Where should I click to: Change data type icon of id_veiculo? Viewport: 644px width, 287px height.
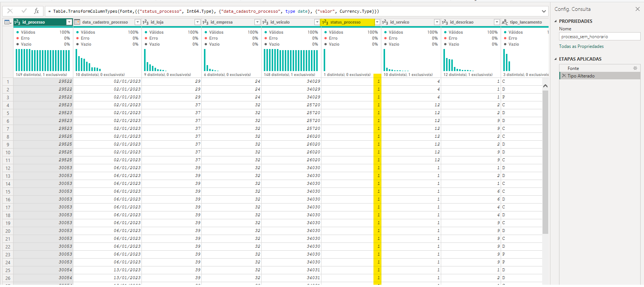click(x=265, y=22)
